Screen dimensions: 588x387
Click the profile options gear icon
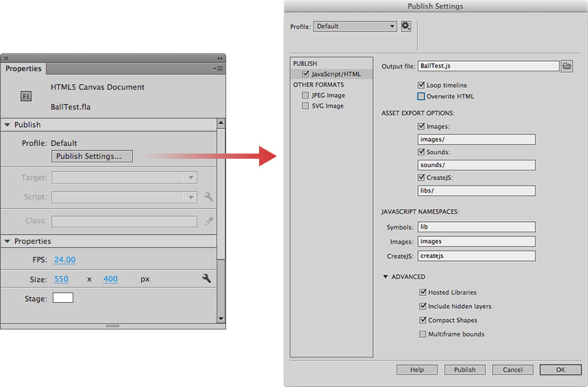coord(406,26)
